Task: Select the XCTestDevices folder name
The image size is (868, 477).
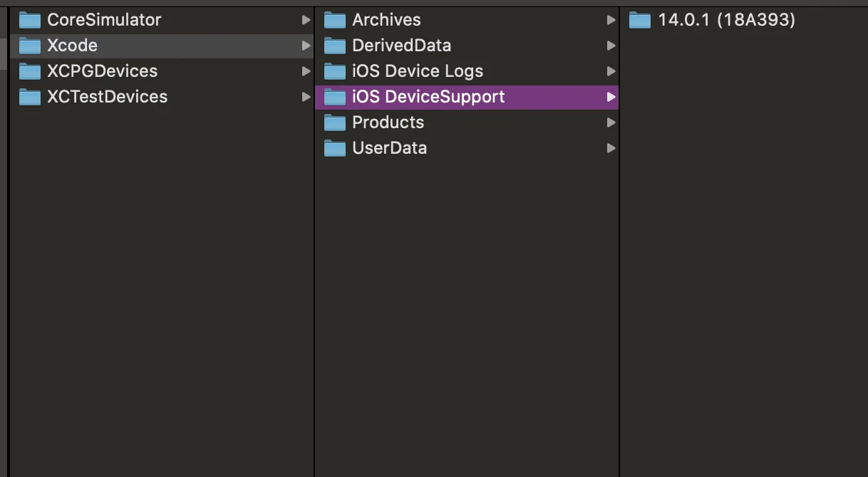Action: tap(107, 97)
